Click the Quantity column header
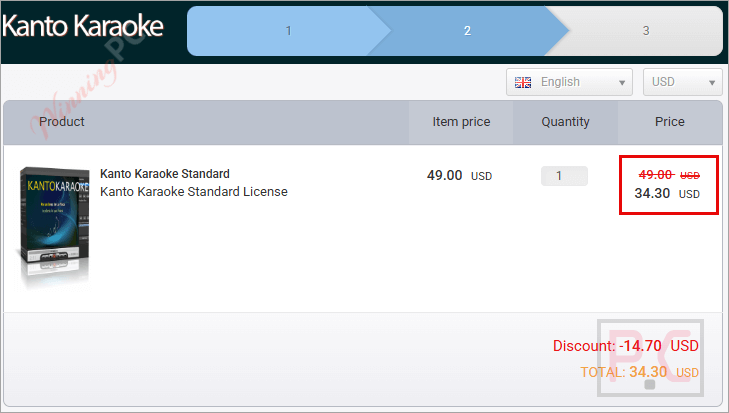729x413 pixels. pos(565,122)
